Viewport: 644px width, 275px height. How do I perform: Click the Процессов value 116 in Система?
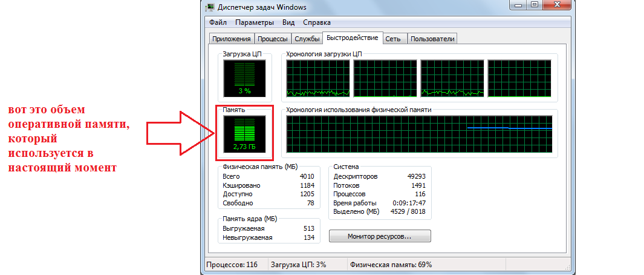420,194
